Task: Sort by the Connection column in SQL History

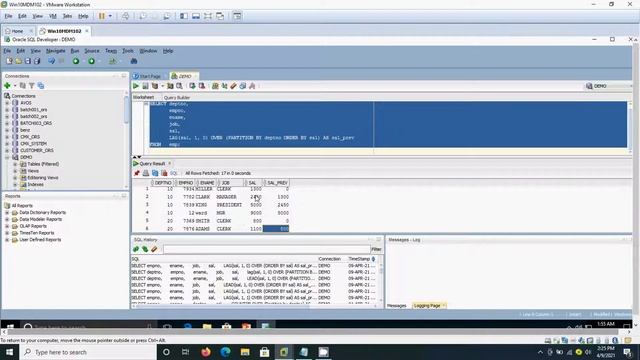Action: click(329, 259)
